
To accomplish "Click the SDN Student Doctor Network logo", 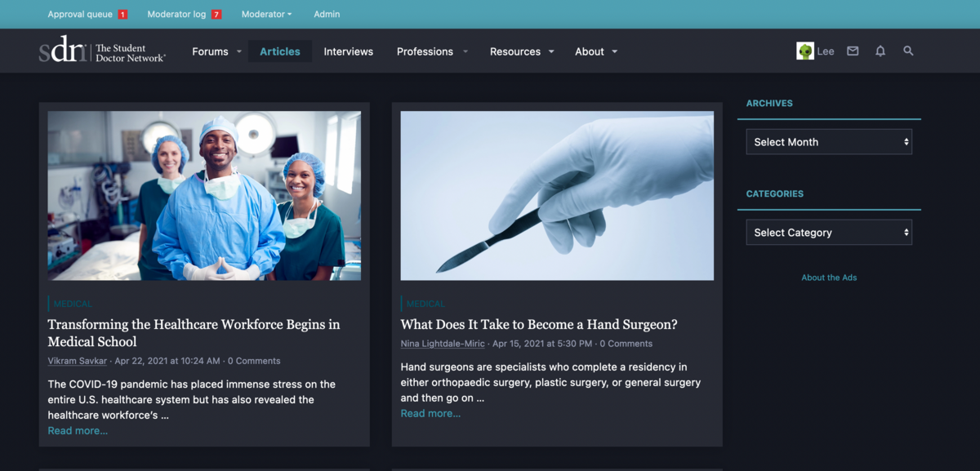I will [103, 51].
